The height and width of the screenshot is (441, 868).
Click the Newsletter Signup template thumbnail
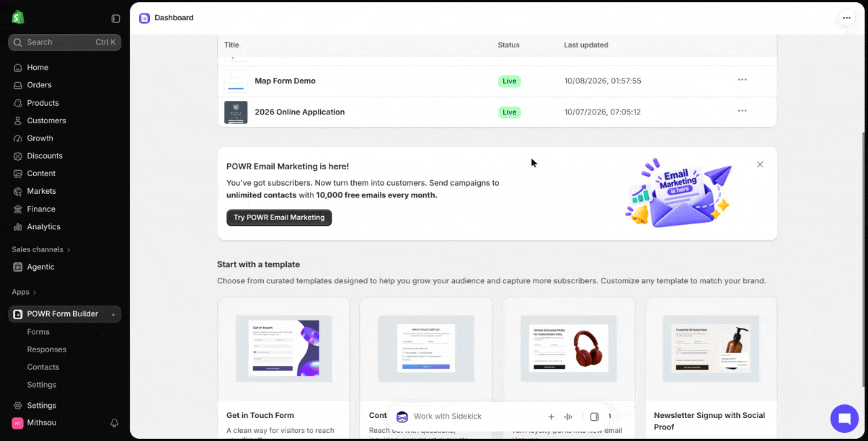point(711,348)
